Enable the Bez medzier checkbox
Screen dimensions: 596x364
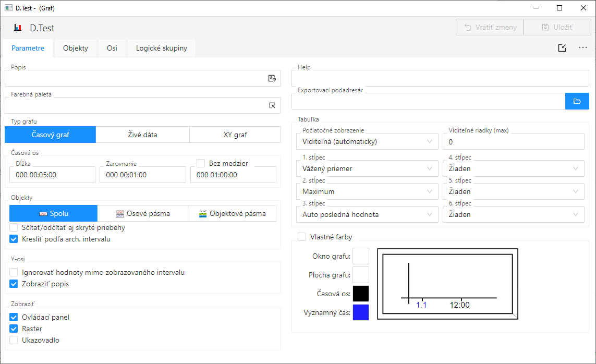tap(201, 163)
